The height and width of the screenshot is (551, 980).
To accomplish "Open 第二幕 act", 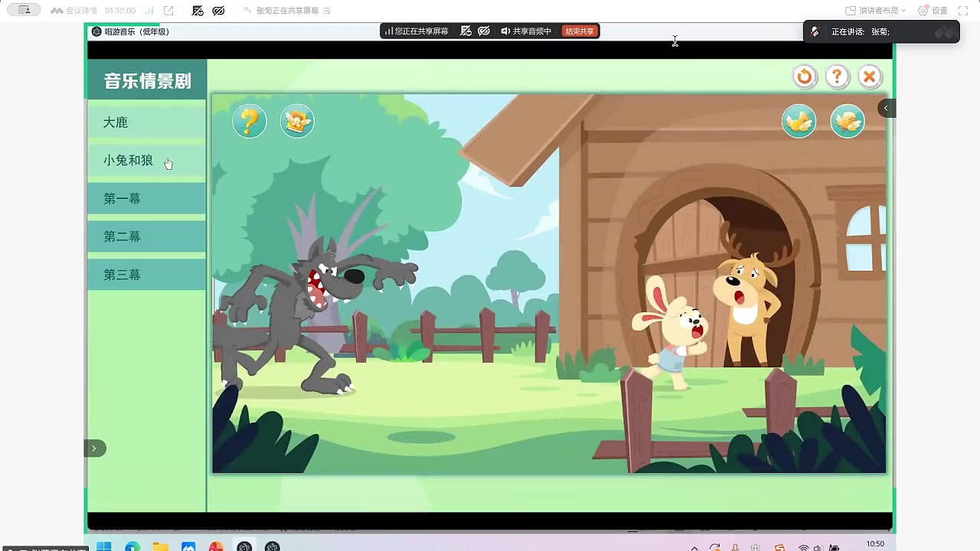I will (147, 236).
